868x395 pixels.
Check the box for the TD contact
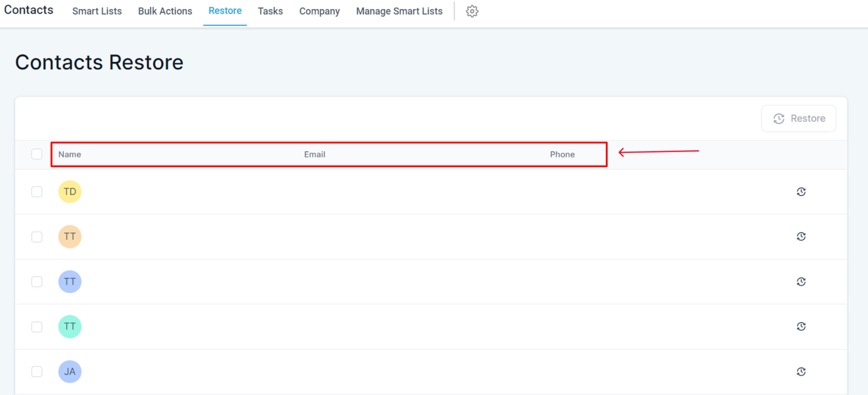37,192
